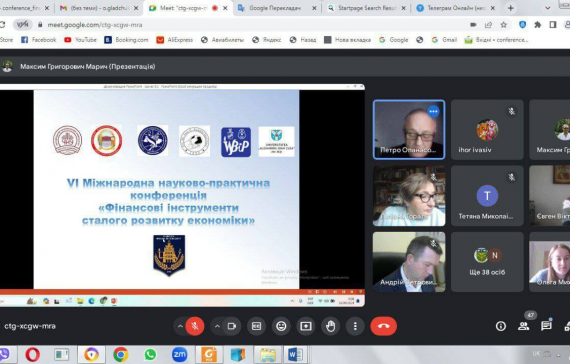
Task: Open the meeting details info icon
Action: (x=501, y=326)
